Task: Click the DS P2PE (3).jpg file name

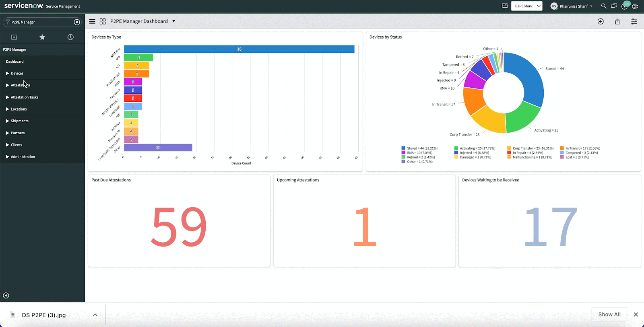Action: (44, 315)
